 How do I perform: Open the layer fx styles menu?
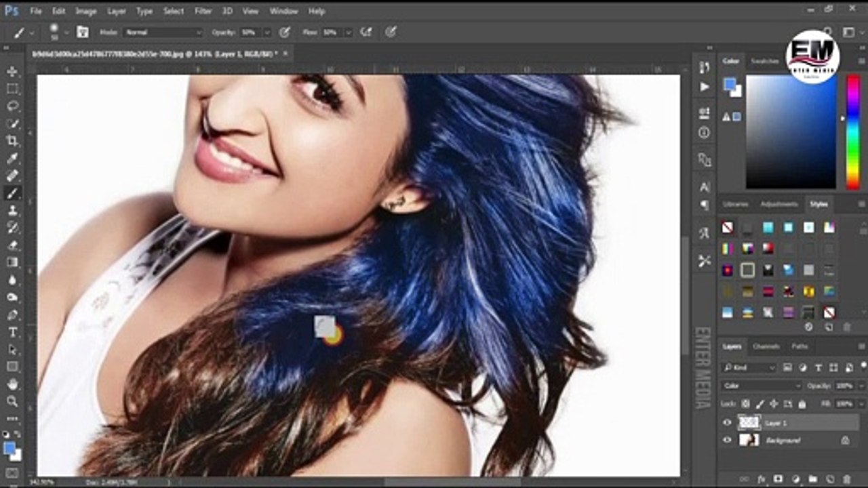pos(761,479)
